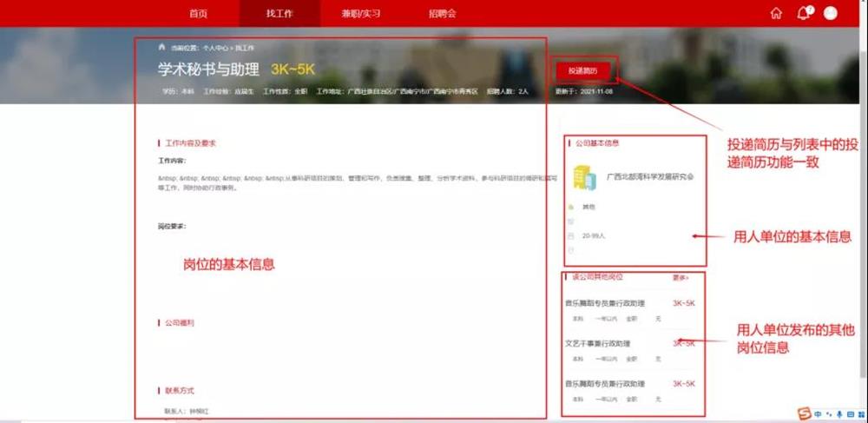Image resolution: width=868 pixels, height=423 pixels.
Task: Open first 音乐舞蹈专员兼行政助理 listing
Action: tap(605, 303)
